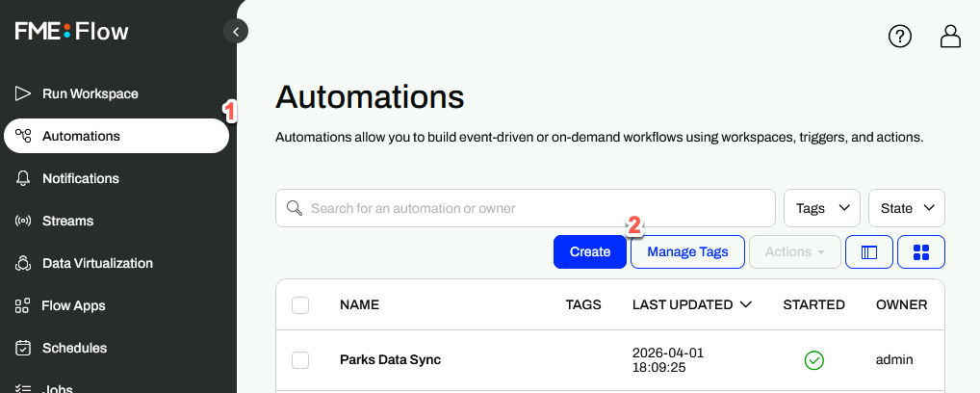Click the 2026-04-01 18:09:25 timestamp cell
The image size is (980, 393).
pos(668,360)
